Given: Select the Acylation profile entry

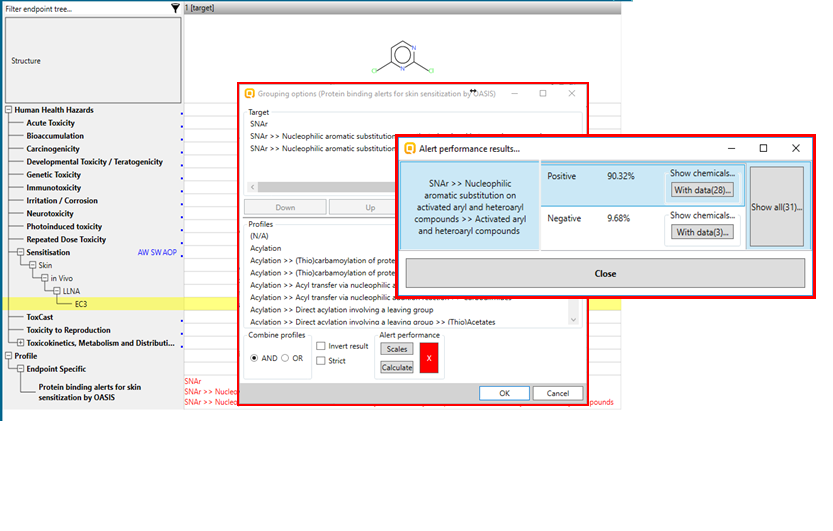Looking at the screenshot, I should point(266,248).
